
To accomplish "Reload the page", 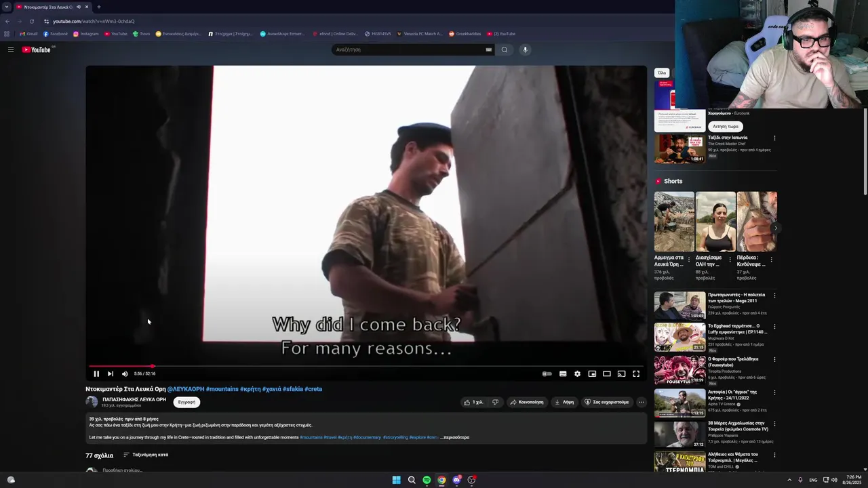I will tap(31, 21).
